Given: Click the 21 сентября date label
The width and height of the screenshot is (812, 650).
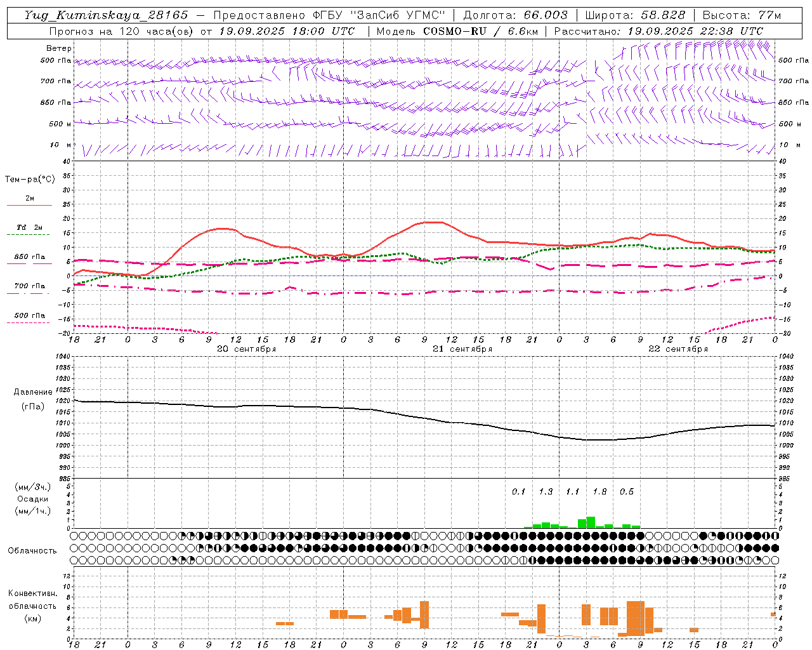Looking at the screenshot, I should coord(462,349).
